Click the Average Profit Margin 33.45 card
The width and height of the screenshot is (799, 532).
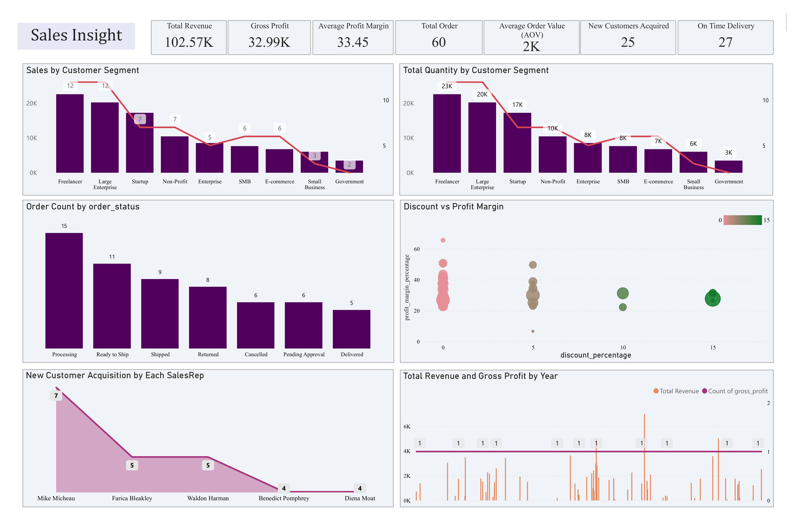coord(353,37)
